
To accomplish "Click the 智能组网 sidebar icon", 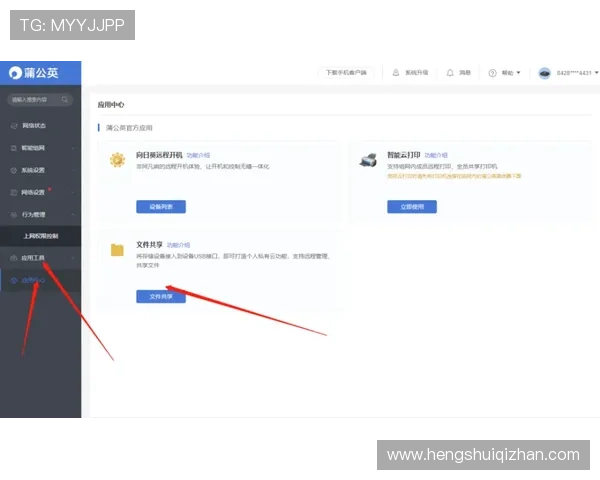I will pyautogui.click(x=14, y=148).
